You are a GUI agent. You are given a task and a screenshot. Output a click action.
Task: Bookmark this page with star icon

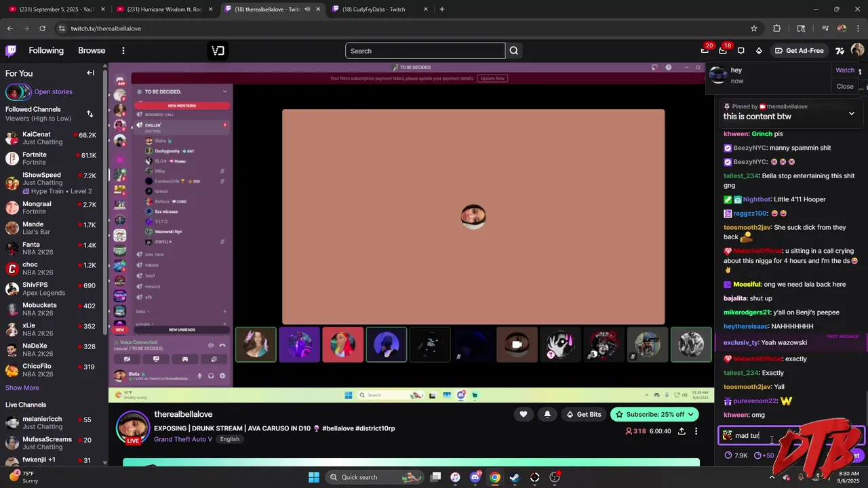point(753,28)
